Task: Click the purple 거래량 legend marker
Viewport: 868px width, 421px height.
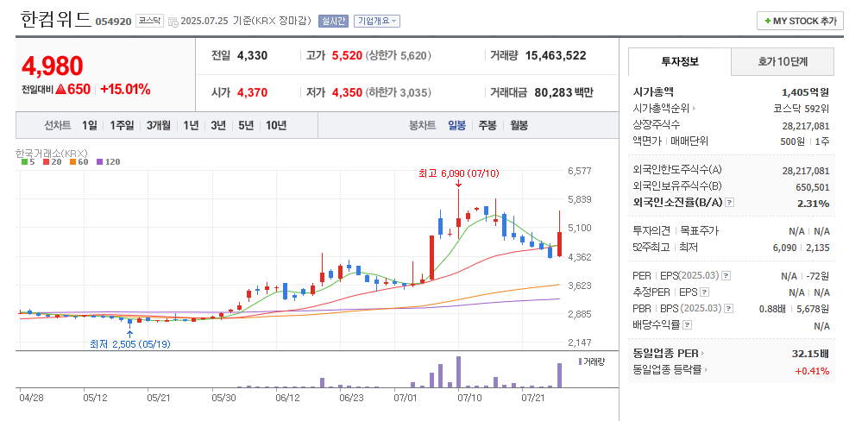Action: click(580, 361)
